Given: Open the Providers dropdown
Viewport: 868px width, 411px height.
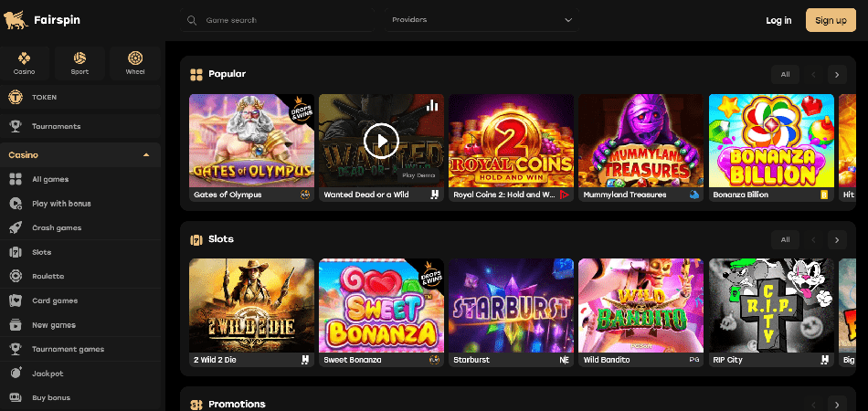Looking at the screenshot, I should (482, 20).
